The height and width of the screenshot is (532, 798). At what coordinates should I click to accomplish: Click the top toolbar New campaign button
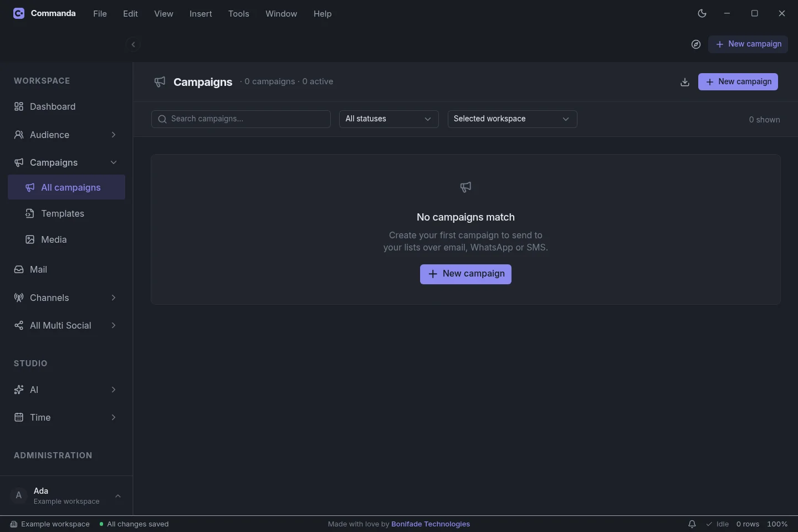748,44
